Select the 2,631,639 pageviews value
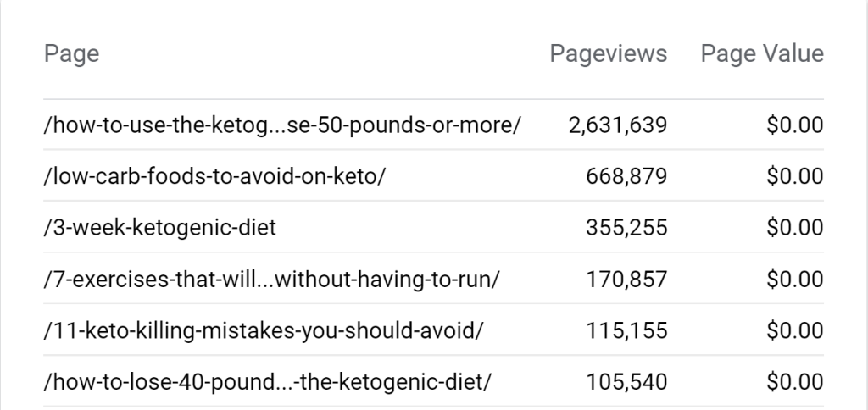The height and width of the screenshot is (410, 868). 618,125
